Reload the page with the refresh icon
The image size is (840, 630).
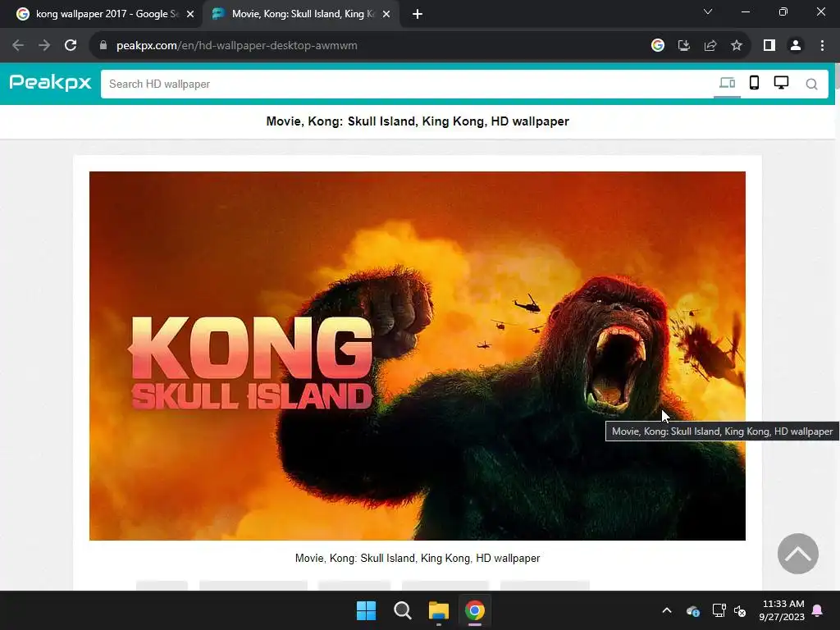[x=71, y=46]
